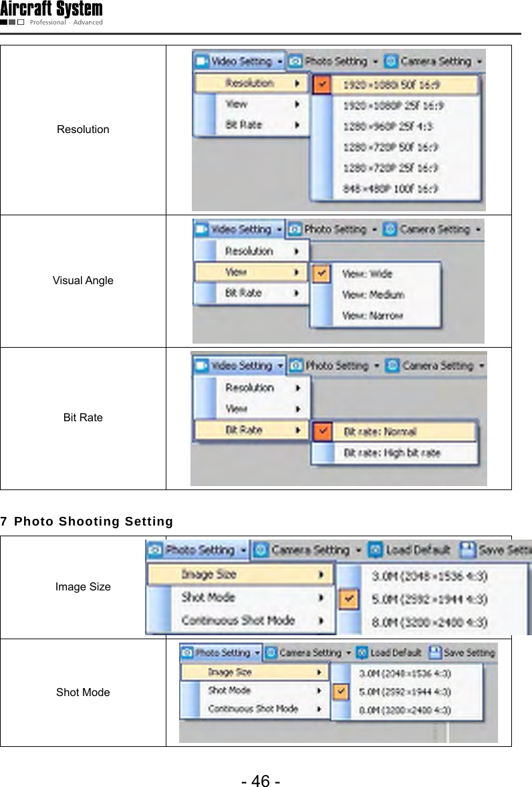Click Photo Setting label in Visual Angle row

click(336, 229)
